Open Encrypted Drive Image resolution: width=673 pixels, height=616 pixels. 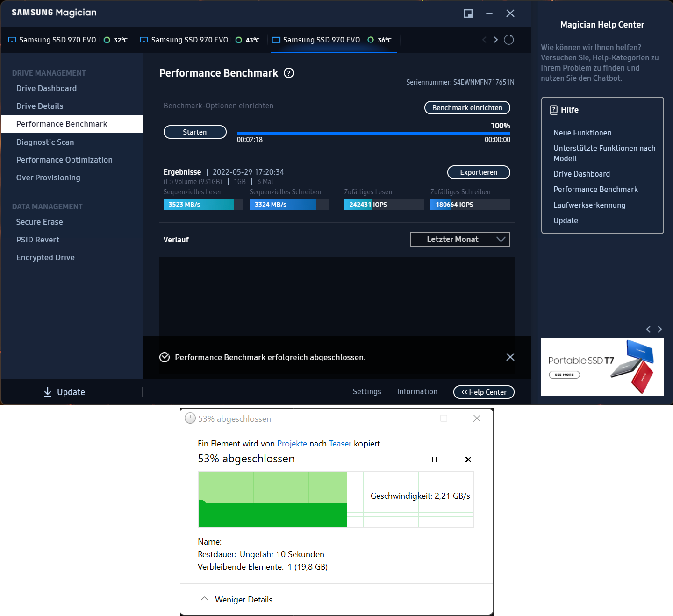tap(45, 257)
